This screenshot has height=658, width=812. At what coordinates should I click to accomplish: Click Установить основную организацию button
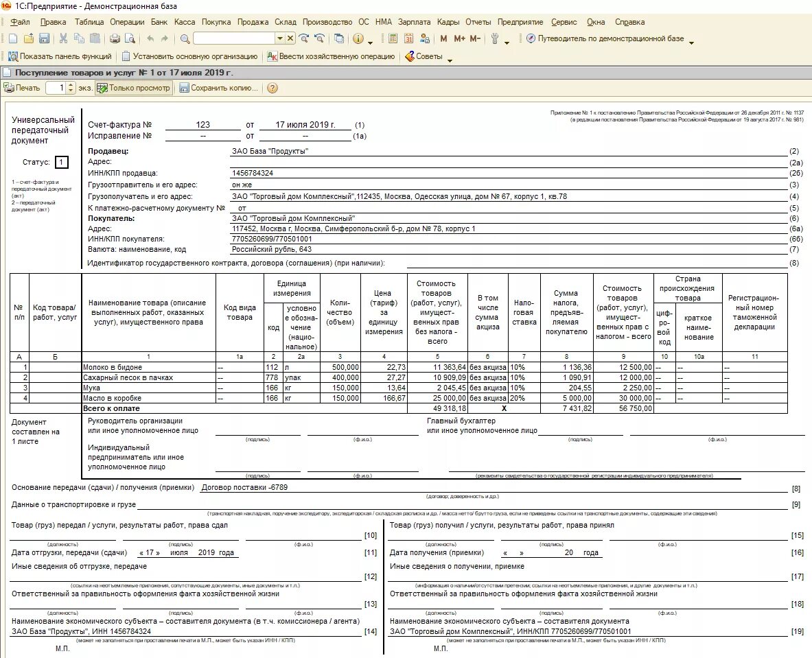(x=189, y=56)
